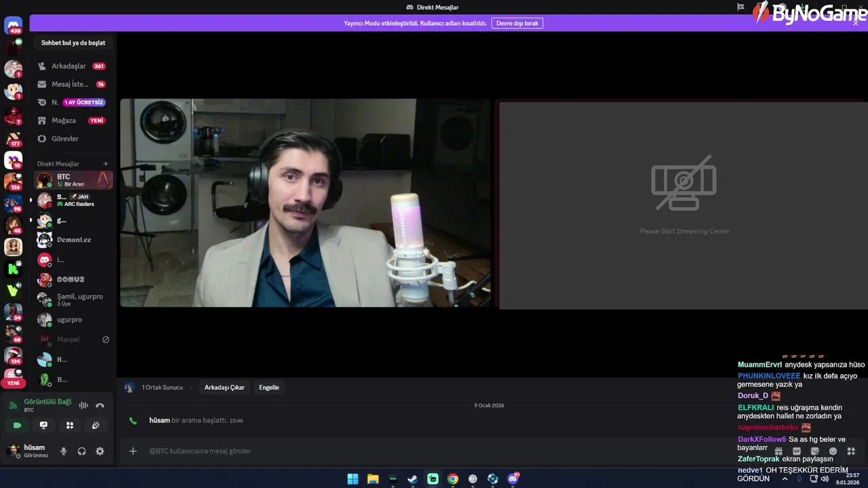Viewport: 868px width, 488px height.
Task: Open connection info signal icon
Action: pyautogui.click(x=13, y=405)
